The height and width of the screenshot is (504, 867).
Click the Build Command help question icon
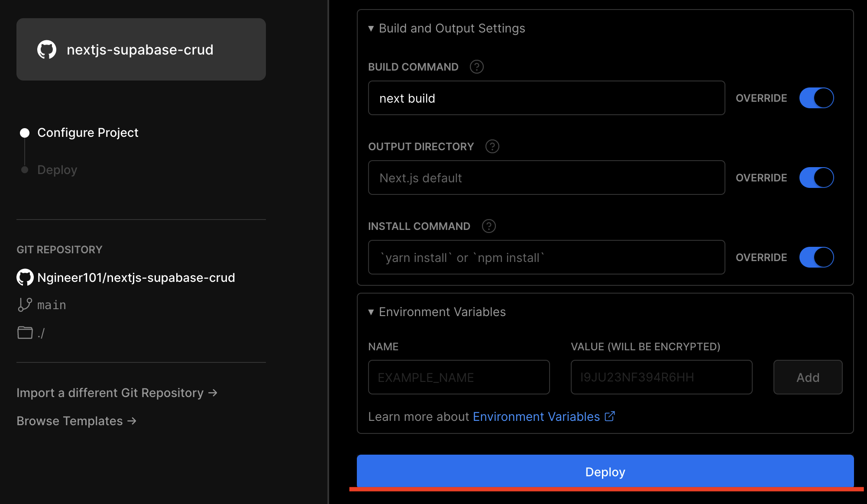pos(476,67)
